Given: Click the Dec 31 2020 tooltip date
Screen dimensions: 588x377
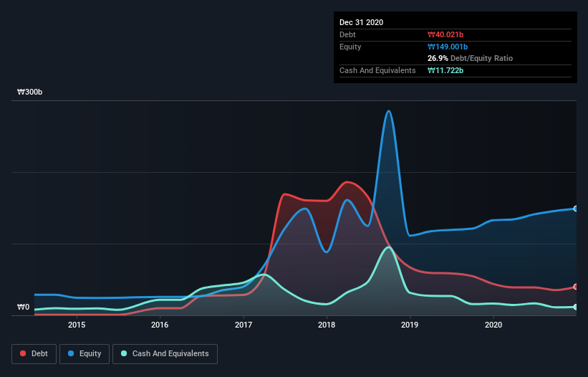Looking at the screenshot, I should pyautogui.click(x=361, y=22).
